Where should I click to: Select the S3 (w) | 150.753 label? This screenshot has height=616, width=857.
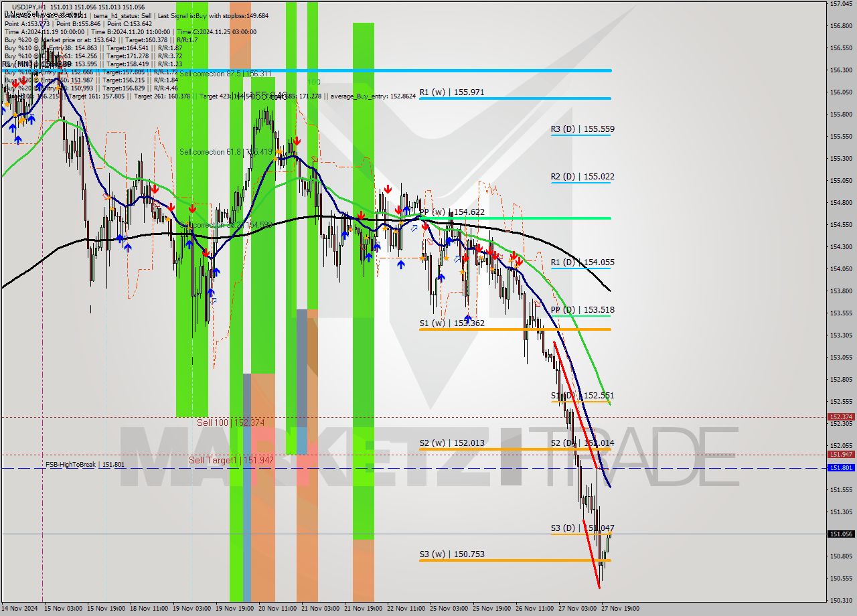click(452, 554)
